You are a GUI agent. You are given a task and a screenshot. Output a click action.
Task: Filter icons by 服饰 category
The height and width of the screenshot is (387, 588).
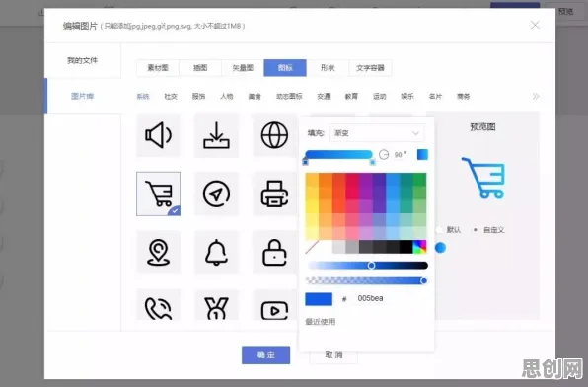pos(198,97)
